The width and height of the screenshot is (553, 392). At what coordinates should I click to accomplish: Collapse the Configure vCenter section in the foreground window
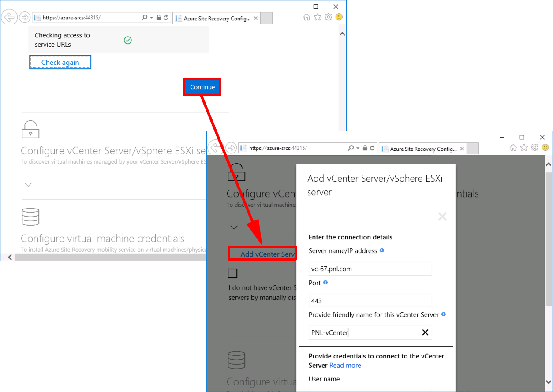(x=234, y=228)
